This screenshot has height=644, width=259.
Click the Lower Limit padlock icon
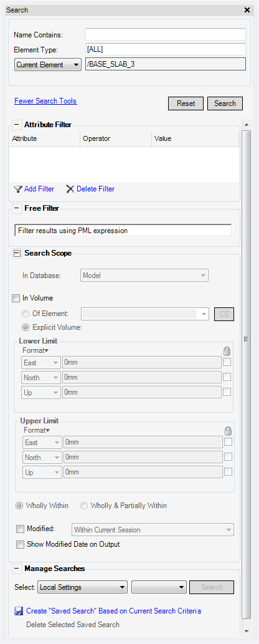(x=226, y=351)
